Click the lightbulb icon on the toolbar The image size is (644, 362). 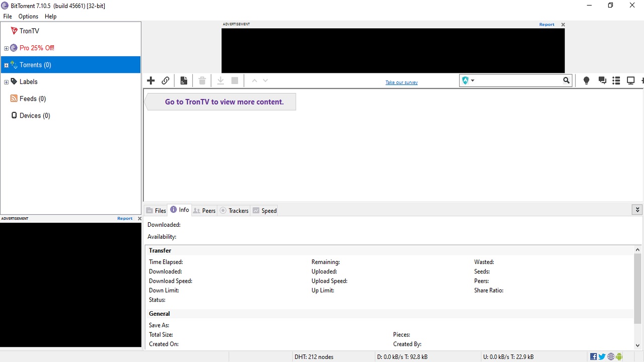click(586, 80)
